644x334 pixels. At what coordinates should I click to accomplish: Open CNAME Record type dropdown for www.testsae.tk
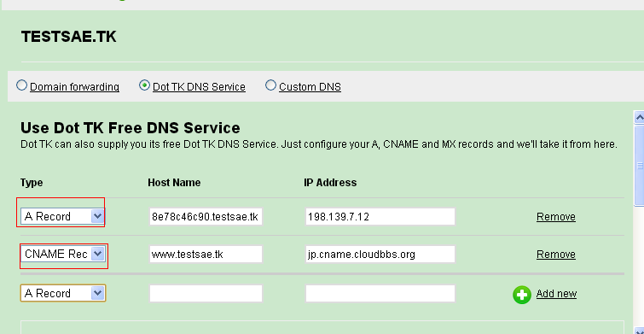(x=63, y=255)
